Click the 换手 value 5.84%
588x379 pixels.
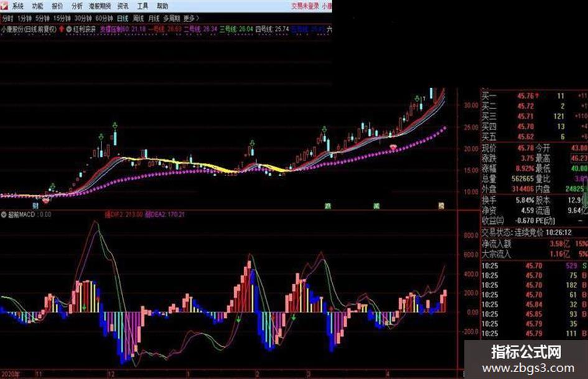click(x=525, y=200)
